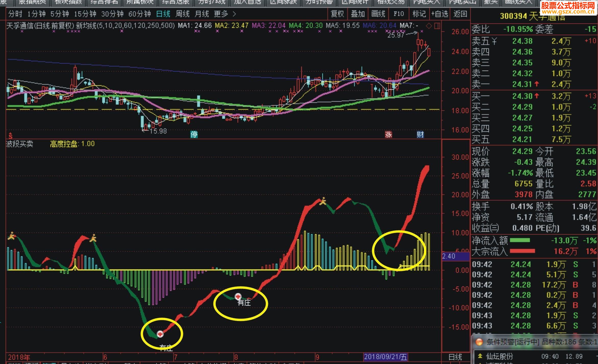Screen dimensions: 598x364
Task: Open the 更多 period dropdown
Action: pos(221,14)
